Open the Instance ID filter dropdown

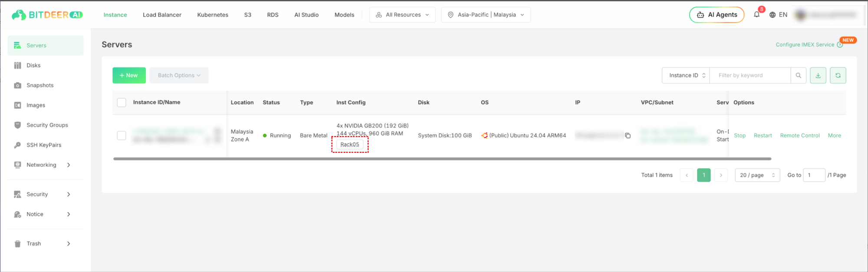pyautogui.click(x=686, y=75)
